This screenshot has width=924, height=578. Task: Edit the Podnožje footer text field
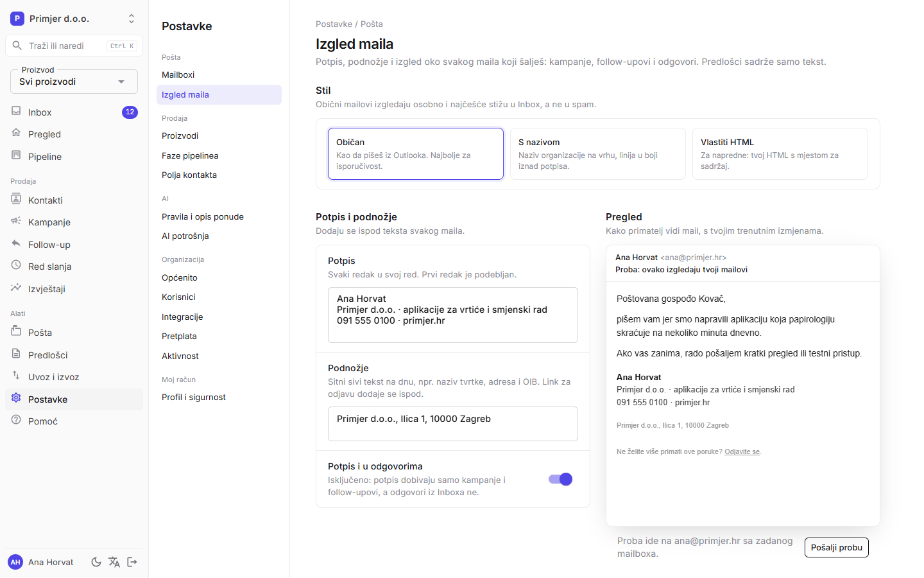(x=453, y=424)
